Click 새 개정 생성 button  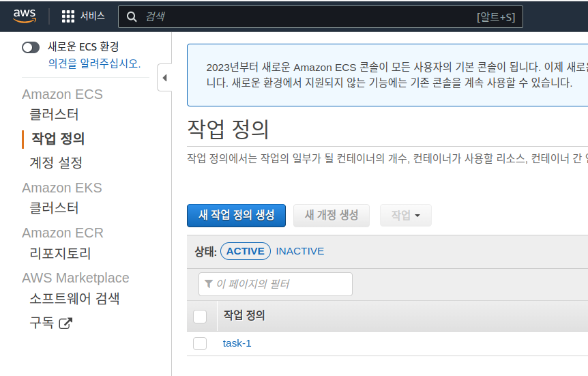click(332, 216)
